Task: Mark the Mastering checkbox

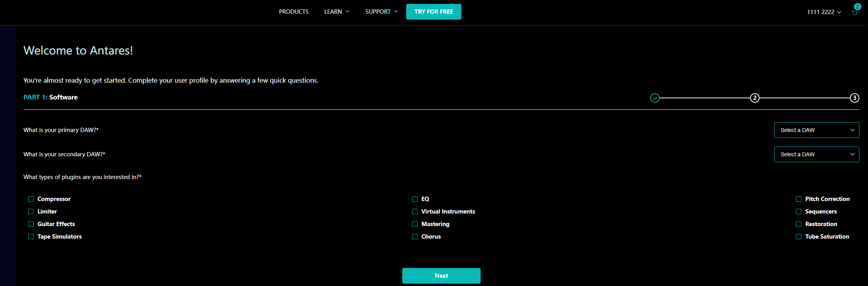Action: pos(415,224)
